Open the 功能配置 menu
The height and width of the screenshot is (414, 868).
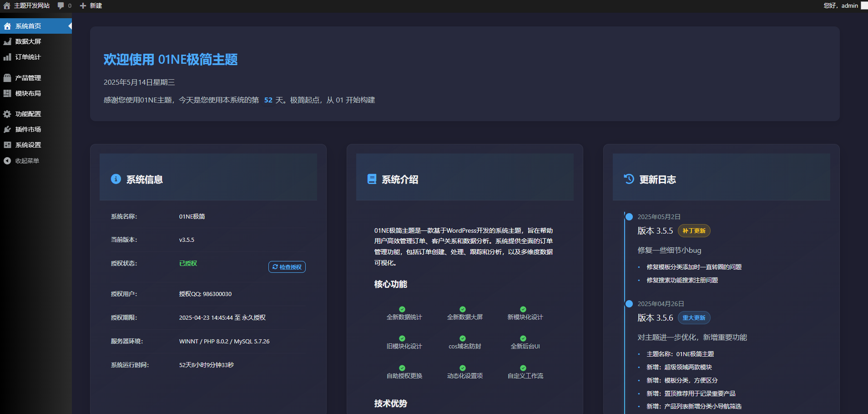(x=36, y=114)
